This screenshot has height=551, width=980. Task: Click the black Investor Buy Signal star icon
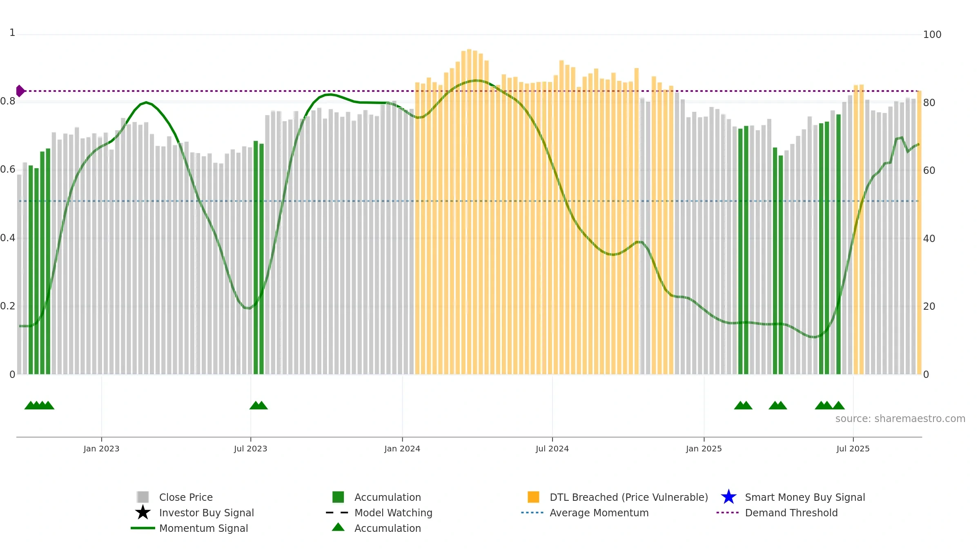143,512
